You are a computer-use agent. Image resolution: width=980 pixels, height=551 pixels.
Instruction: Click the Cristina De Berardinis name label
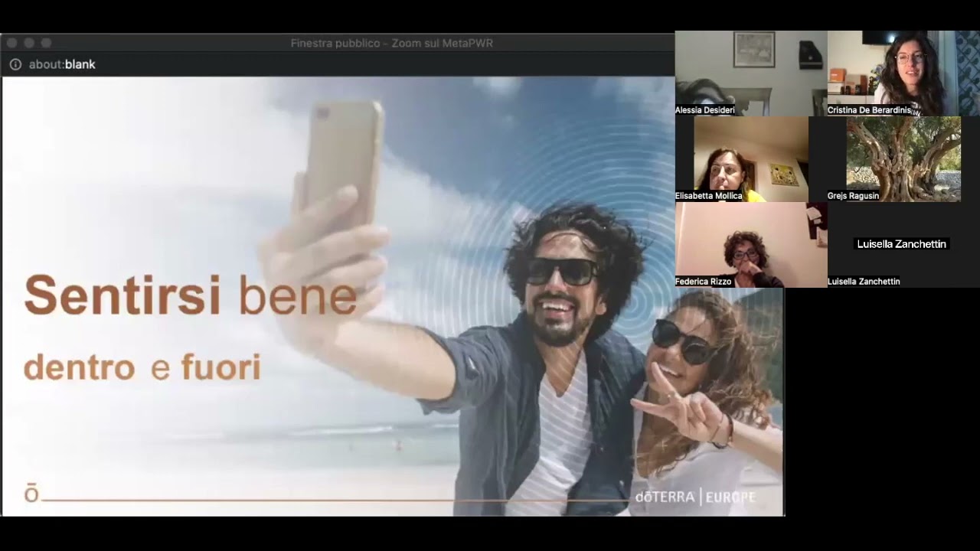click(870, 110)
